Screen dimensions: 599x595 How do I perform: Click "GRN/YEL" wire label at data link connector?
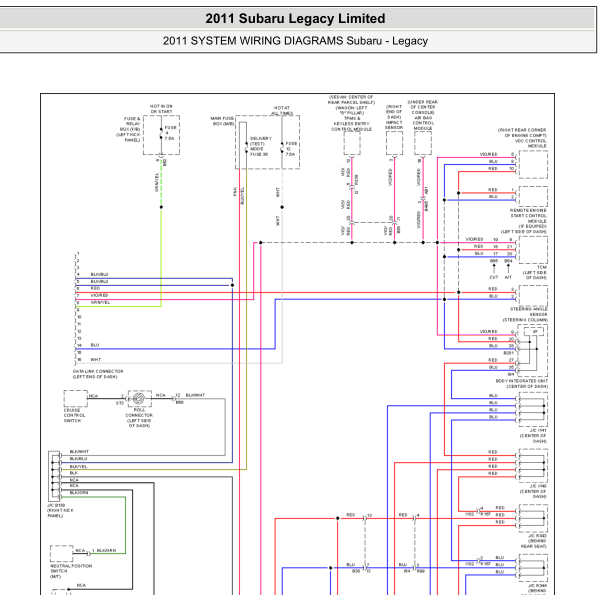point(100,302)
